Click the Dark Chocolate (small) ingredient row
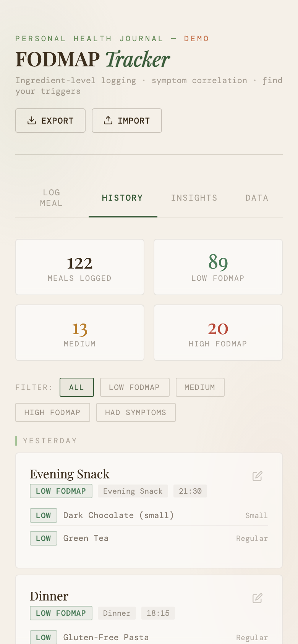298x644 pixels. pos(149,515)
